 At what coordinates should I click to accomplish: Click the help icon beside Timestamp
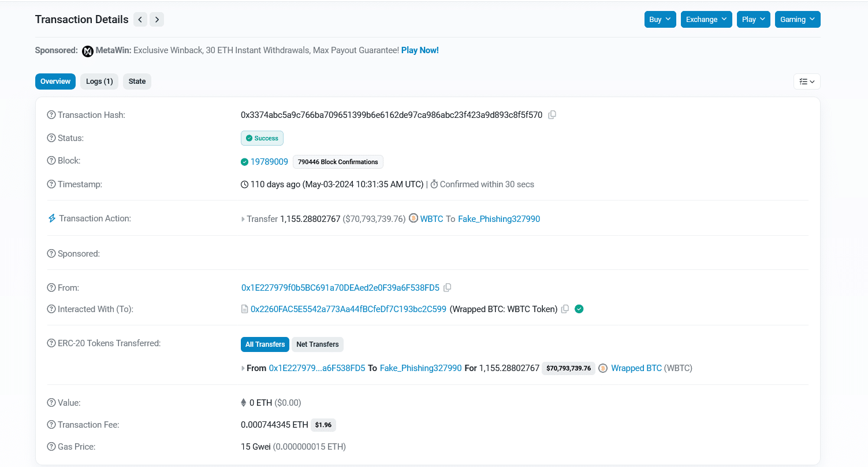(51, 184)
